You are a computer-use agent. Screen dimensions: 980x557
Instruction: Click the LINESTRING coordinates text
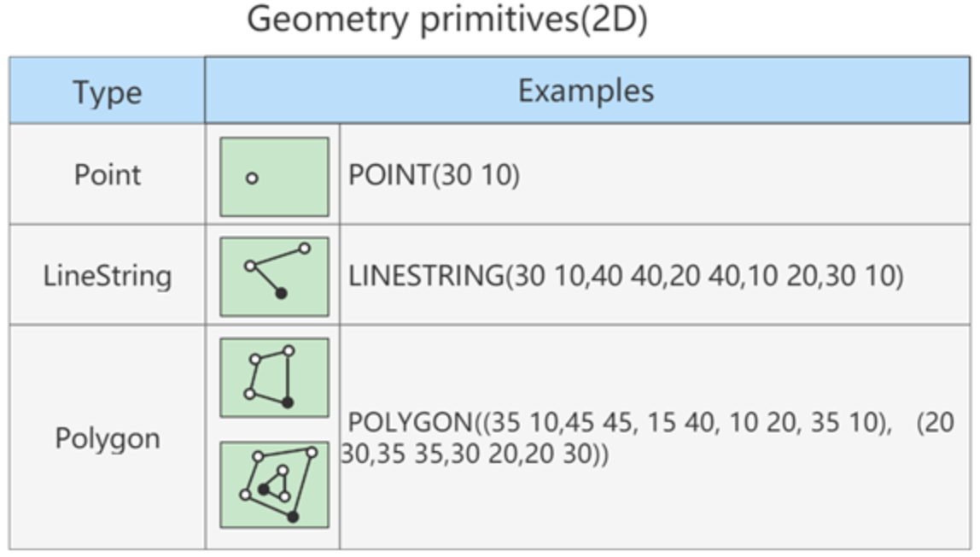(x=626, y=276)
